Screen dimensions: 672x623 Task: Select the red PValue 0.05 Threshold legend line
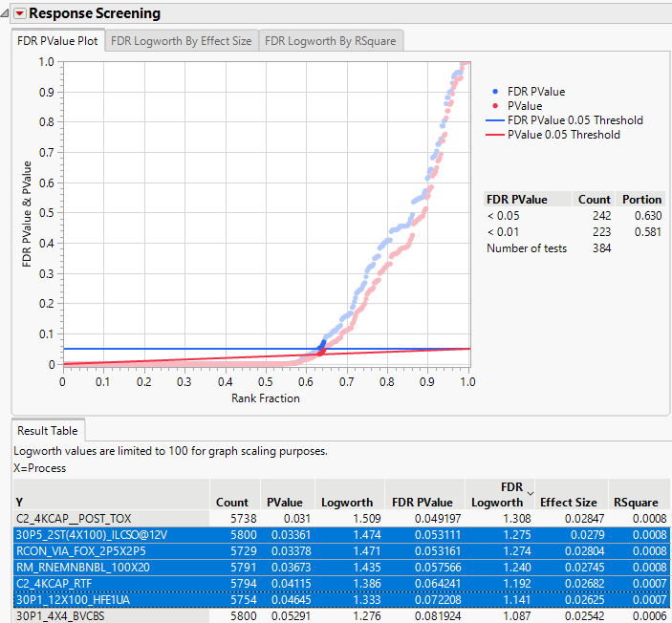[495, 135]
